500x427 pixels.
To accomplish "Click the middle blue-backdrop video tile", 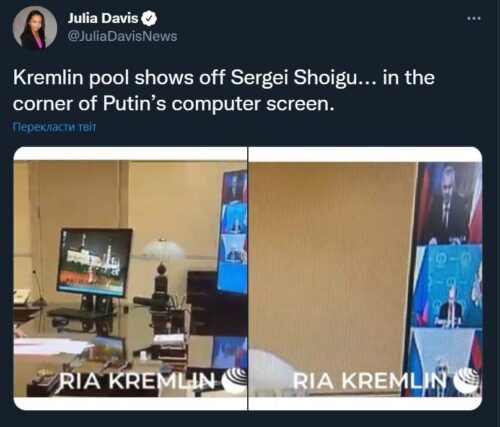I will pyautogui.click(x=448, y=287).
